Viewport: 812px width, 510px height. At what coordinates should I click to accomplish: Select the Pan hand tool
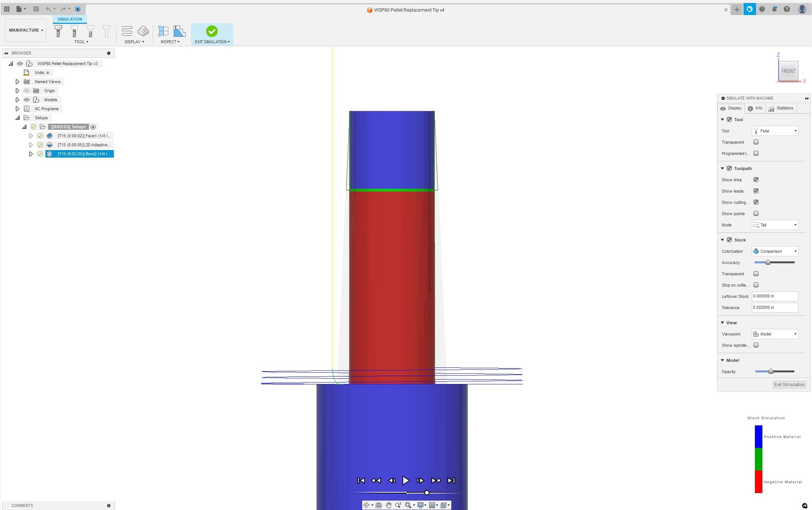[389, 505]
